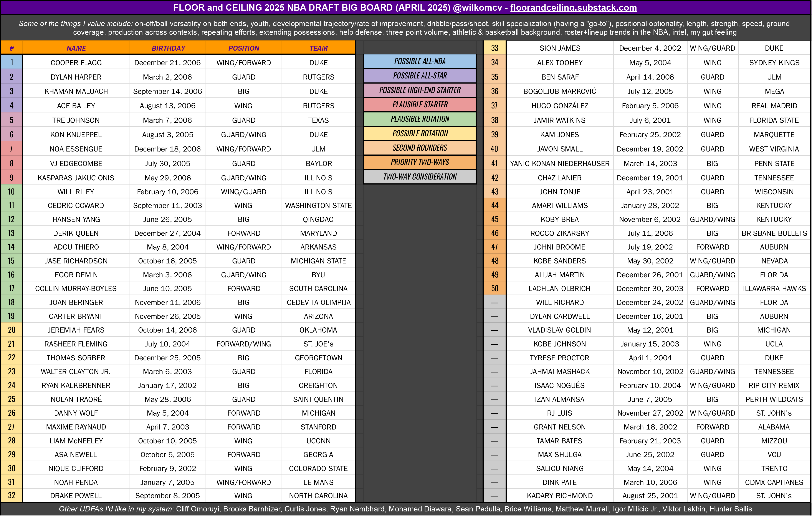Click the ACE BAILEY name cell
Viewport: 812px width, 516px height.
point(76,106)
